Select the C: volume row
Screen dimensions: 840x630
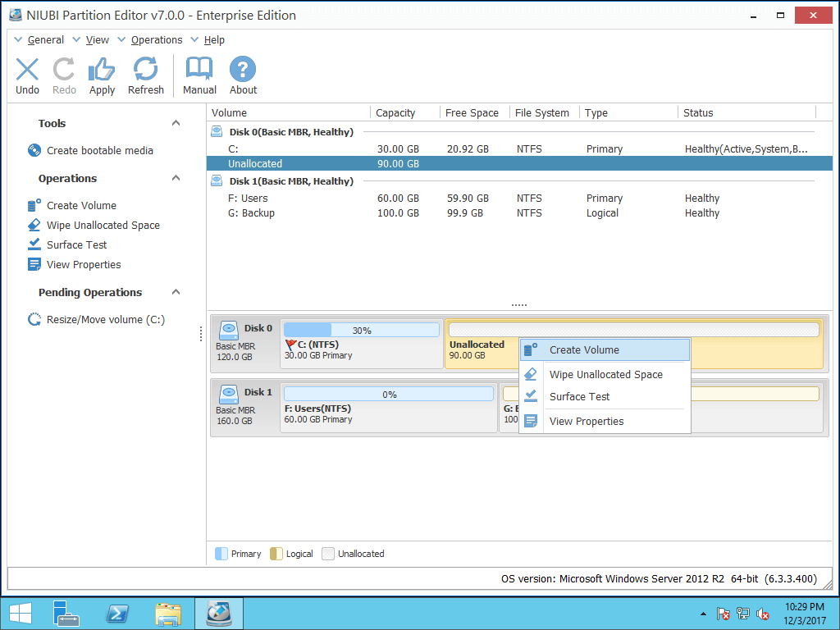click(519, 149)
